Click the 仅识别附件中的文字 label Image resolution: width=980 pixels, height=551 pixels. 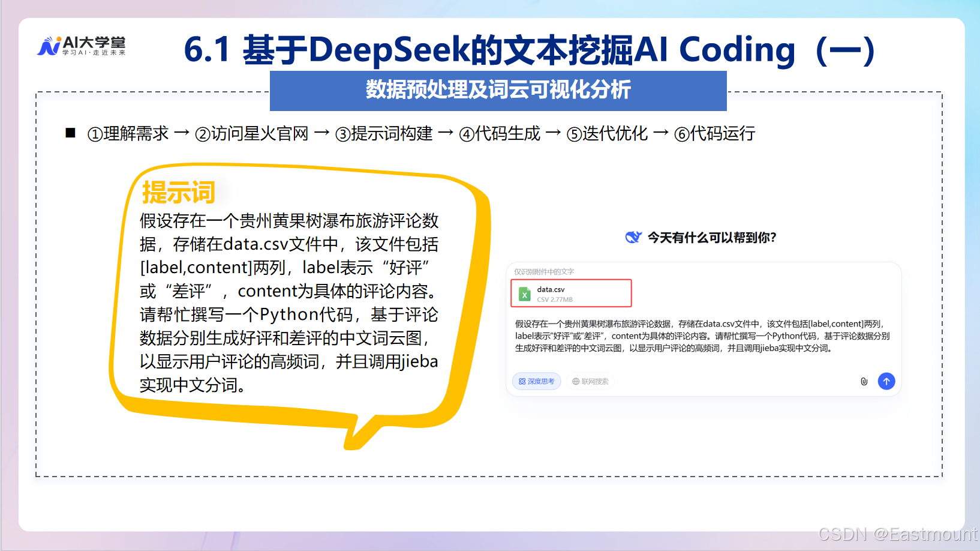tap(544, 271)
